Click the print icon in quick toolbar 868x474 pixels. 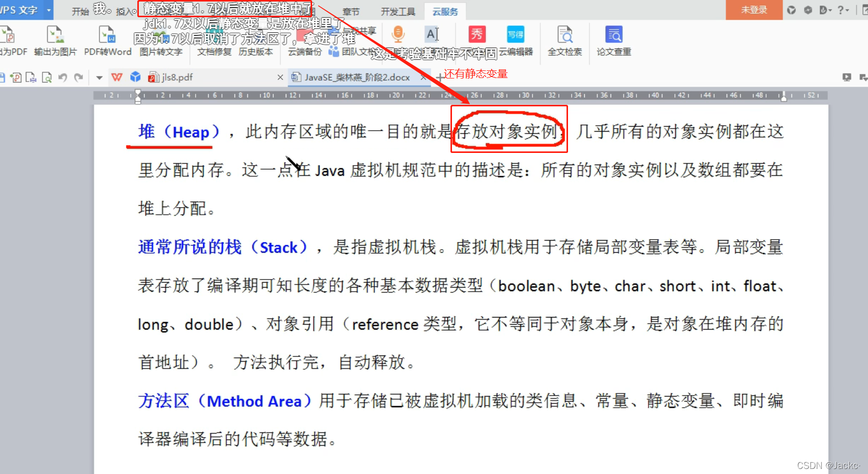coord(31,77)
